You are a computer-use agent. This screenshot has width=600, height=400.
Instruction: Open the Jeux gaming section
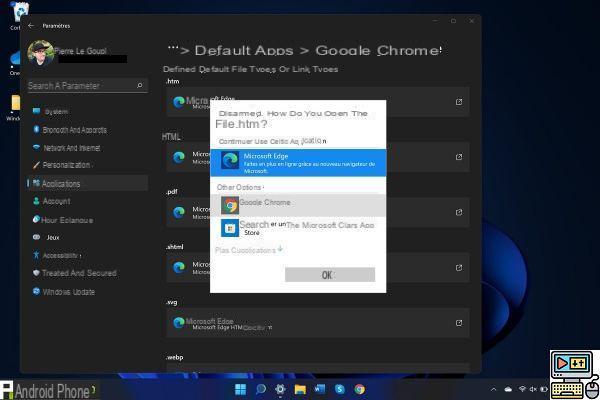88,237
